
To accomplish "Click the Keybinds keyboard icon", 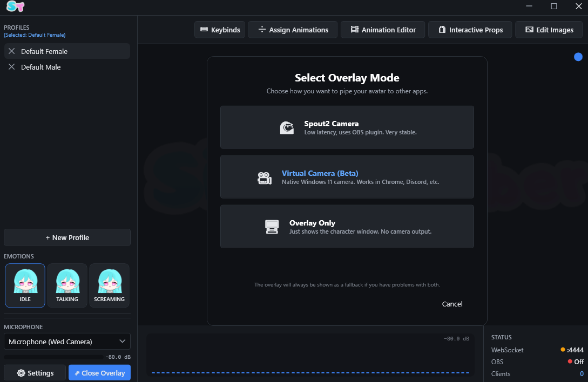I will (204, 29).
